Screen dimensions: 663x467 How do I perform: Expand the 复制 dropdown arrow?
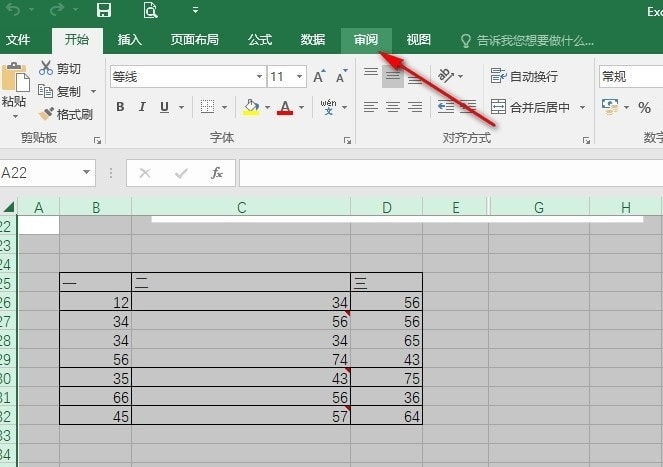click(93, 91)
